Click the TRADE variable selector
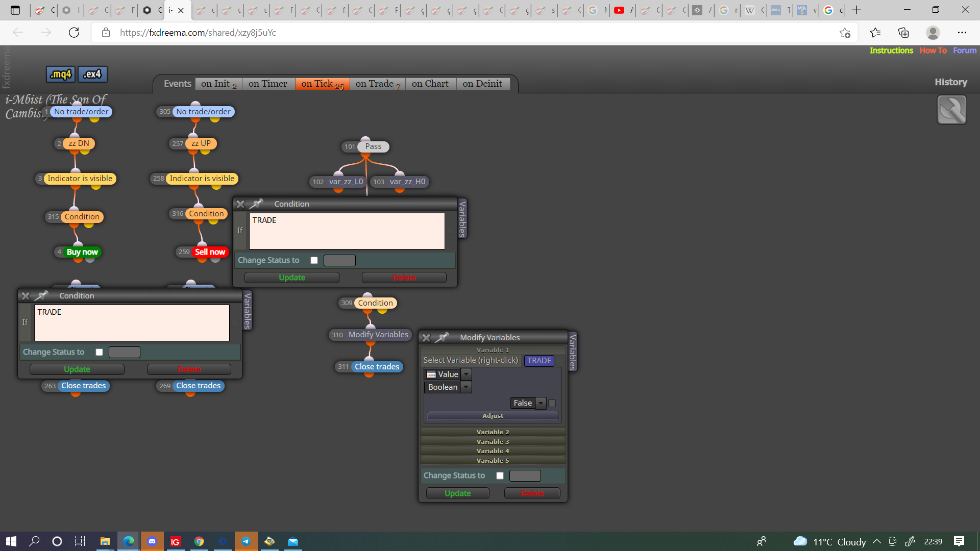This screenshot has height=551, width=980. (539, 361)
